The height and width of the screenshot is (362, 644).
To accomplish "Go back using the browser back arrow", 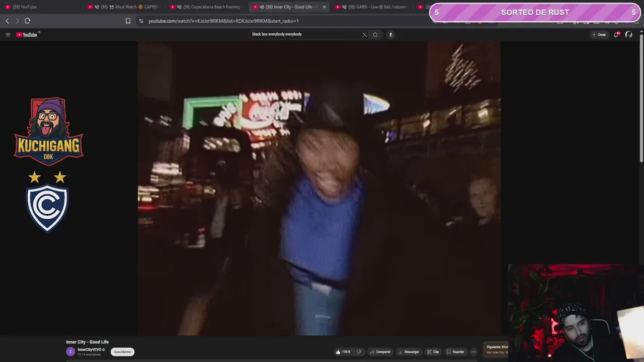I will [x=7, y=21].
